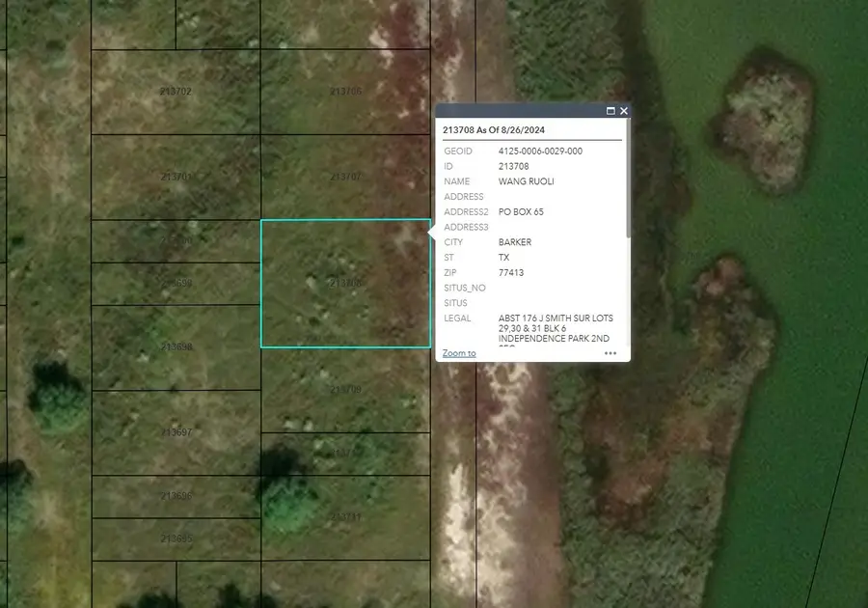
Task: Select parcel 213707 on the map
Action: click(344, 177)
